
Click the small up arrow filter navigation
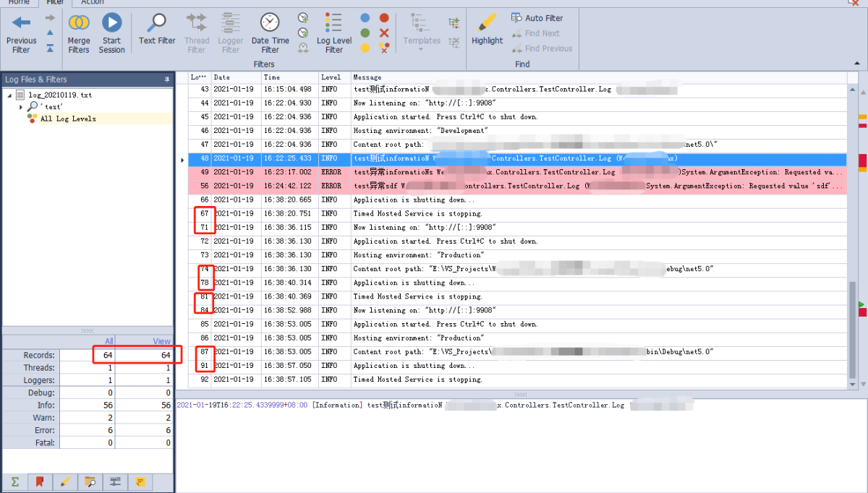click(50, 33)
